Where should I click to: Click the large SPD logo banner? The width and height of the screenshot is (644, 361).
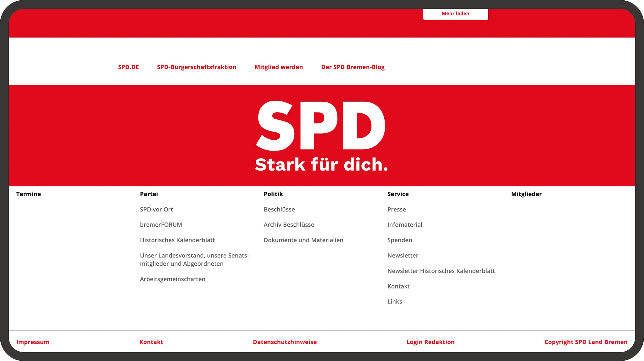pyautogui.click(x=321, y=135)
